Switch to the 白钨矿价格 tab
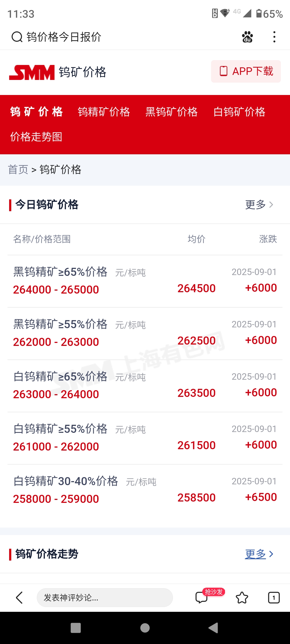The width and height of the screenshot is (290, 644). (x=239, y=112)
